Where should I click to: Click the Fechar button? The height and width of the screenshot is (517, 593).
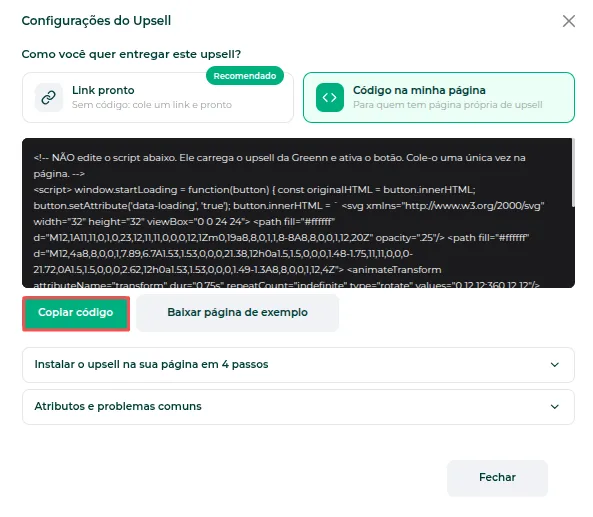pos(497,478)
